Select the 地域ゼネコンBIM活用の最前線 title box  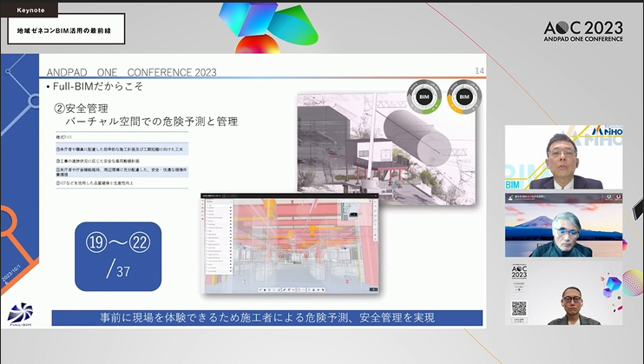[66, 30]
